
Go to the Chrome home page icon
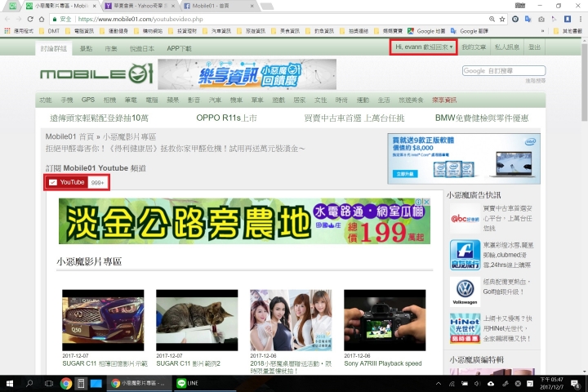(42, 19)
